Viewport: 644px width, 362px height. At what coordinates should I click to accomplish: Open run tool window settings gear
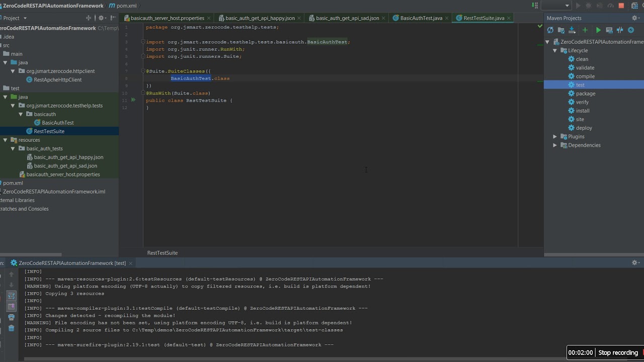(635, 262)
